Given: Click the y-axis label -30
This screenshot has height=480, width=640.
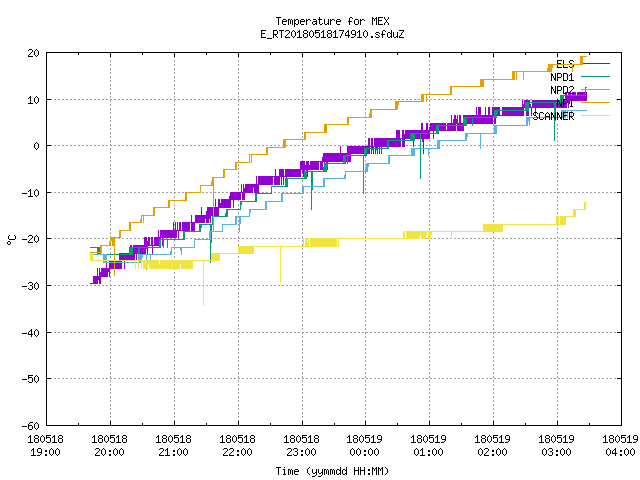Looking at the screenshot, I should pos(31,286).
